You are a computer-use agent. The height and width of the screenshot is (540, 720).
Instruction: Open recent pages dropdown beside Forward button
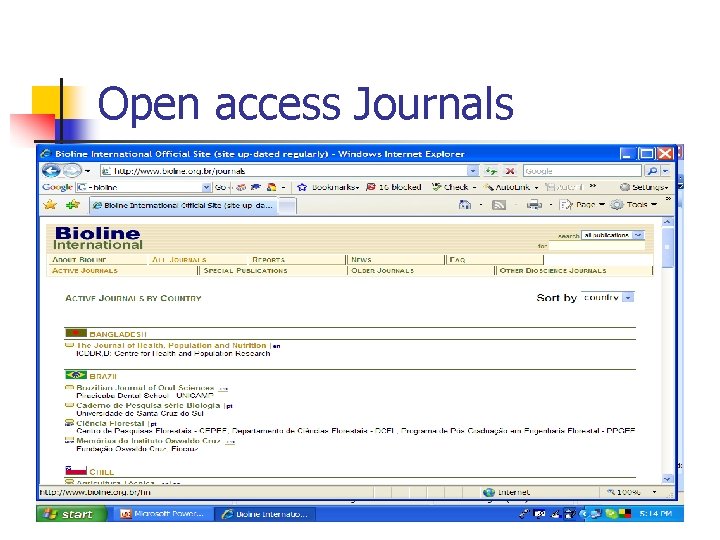pyautogui.click(x=87, y=171)
